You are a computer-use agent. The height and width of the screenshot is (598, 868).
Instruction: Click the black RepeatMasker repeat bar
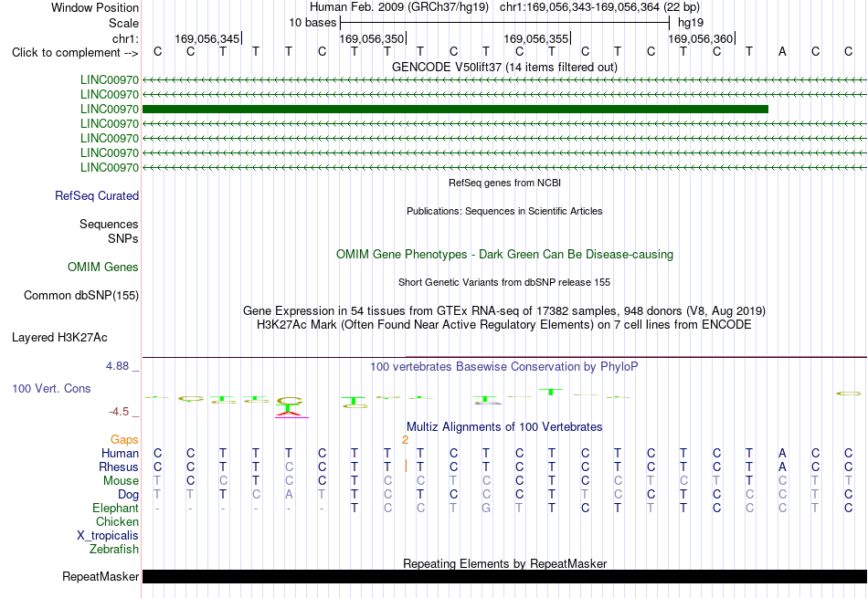pos(504,576)
